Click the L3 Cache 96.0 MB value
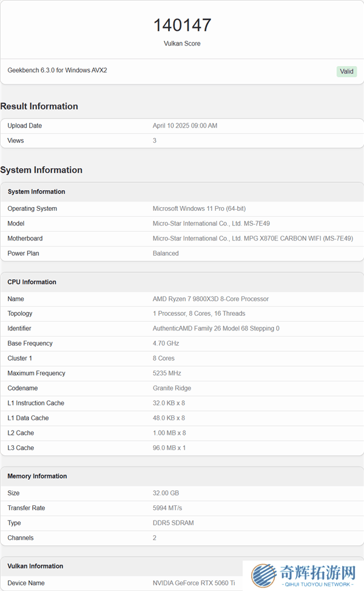Screen dimensions: 364x591 coord(169,448)
